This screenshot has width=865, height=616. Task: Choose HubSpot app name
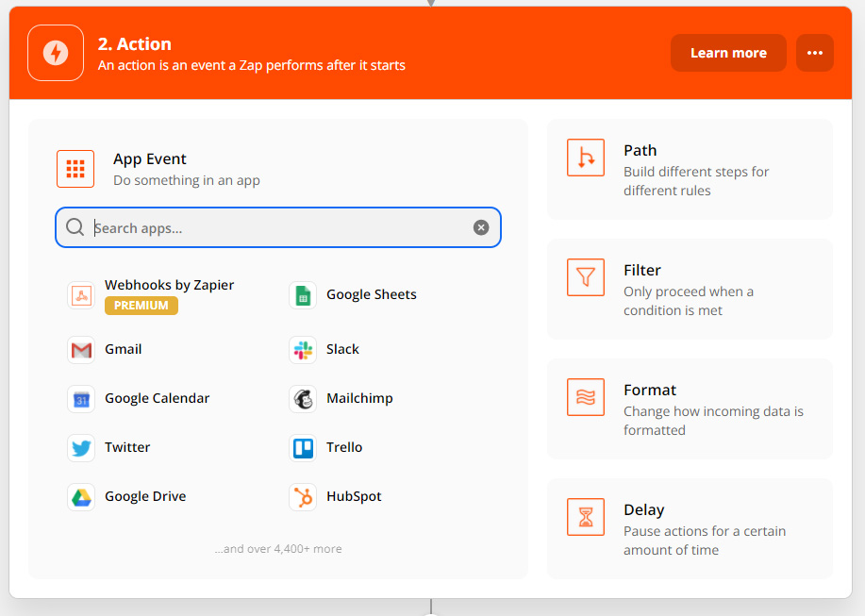(354, 496)
